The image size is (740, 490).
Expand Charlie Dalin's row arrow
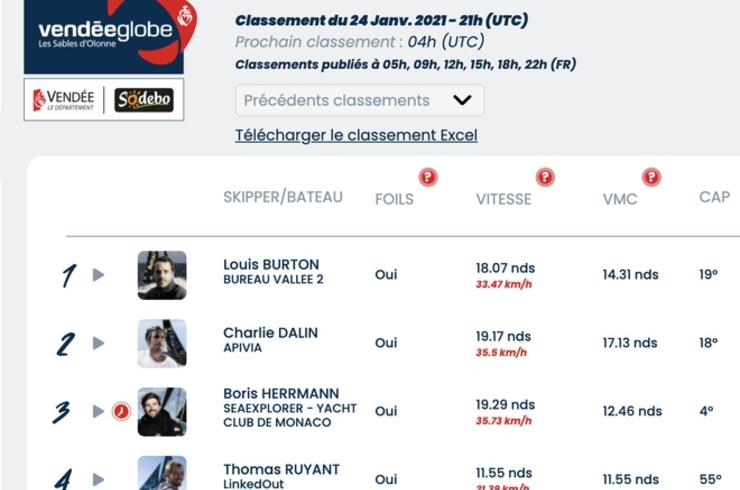pyautogui.click(x=99, y=343)
